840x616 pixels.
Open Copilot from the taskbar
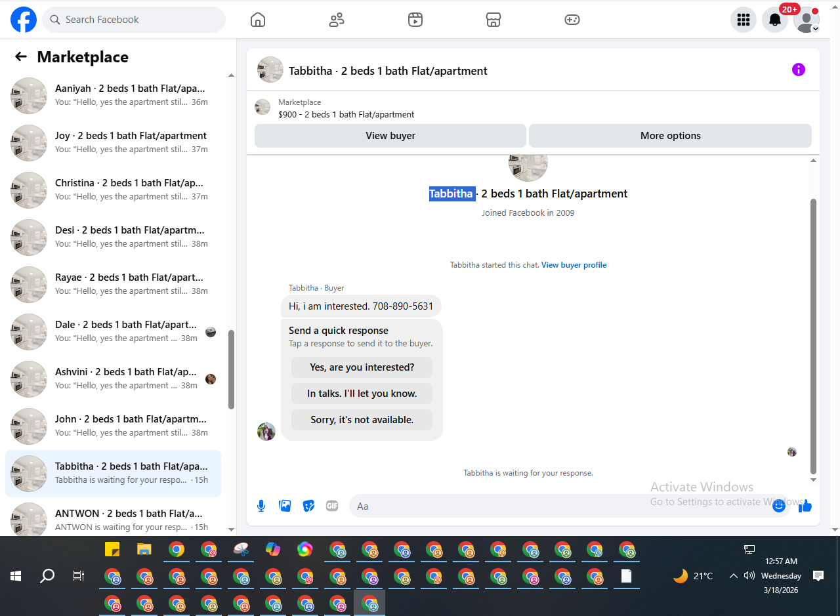(x=273, y=550)
